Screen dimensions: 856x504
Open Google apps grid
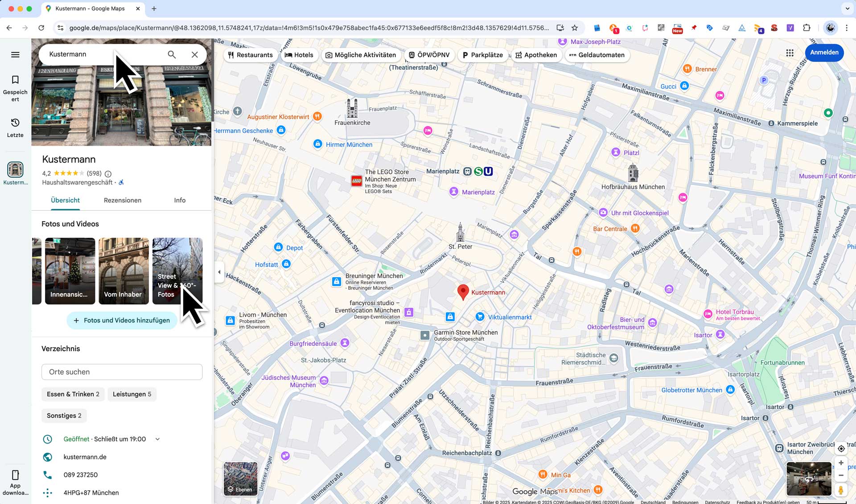(790, 53)
